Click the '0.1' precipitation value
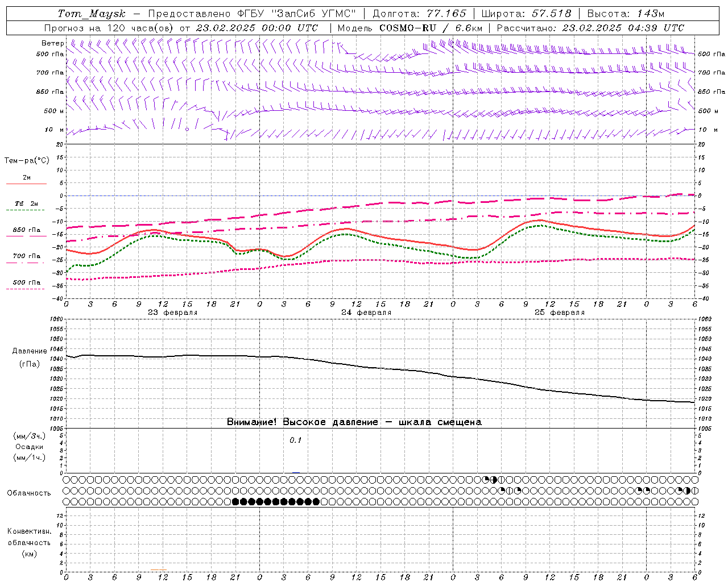Viewport: 728px width, 582px height. pyautogui.click(x=296, y=440)
